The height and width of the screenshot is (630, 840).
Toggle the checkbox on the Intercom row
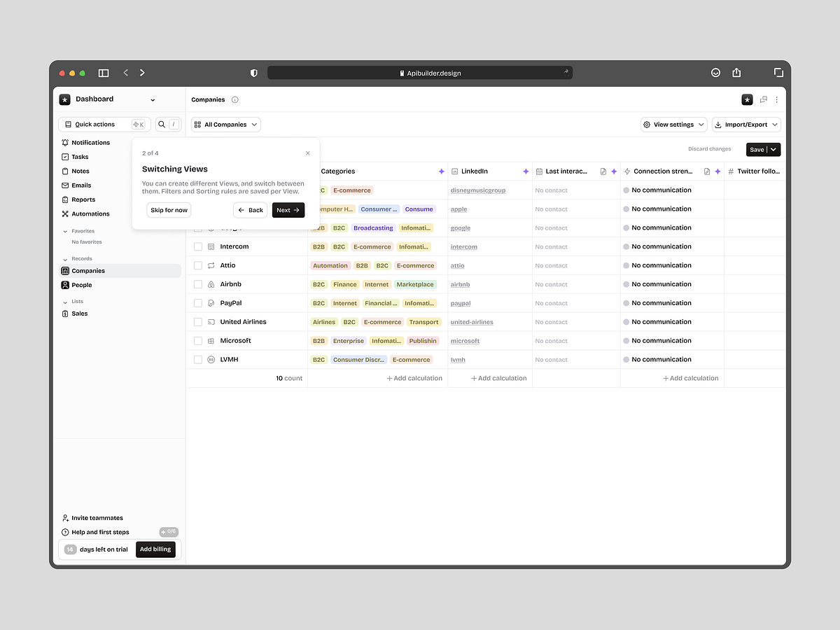pos(198,246)
